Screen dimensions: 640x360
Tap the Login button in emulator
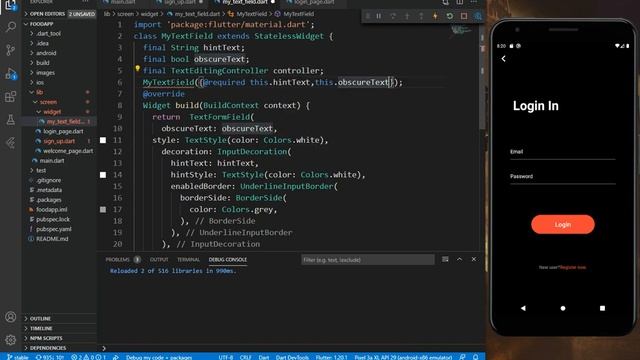coord(563,224)
